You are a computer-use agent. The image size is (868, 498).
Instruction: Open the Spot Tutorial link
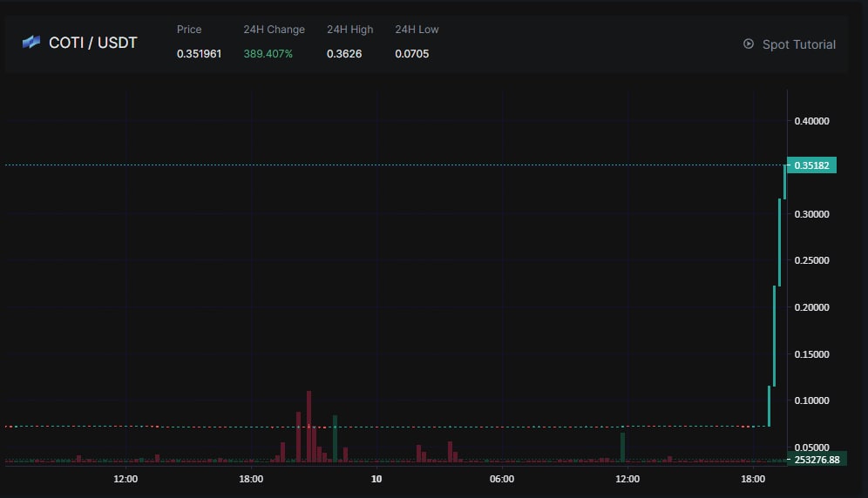(x=799, y=44)
